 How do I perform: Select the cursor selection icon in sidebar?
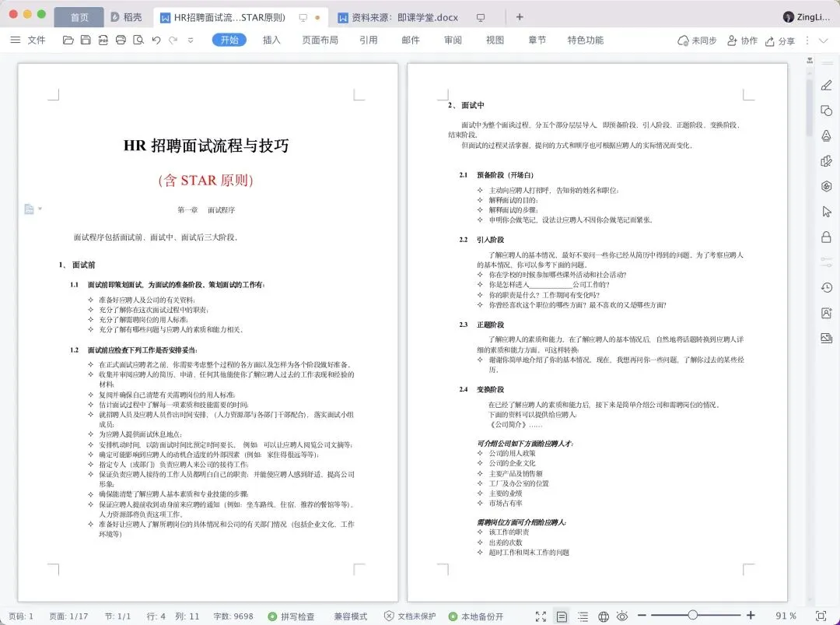click(x=827, y=211)
